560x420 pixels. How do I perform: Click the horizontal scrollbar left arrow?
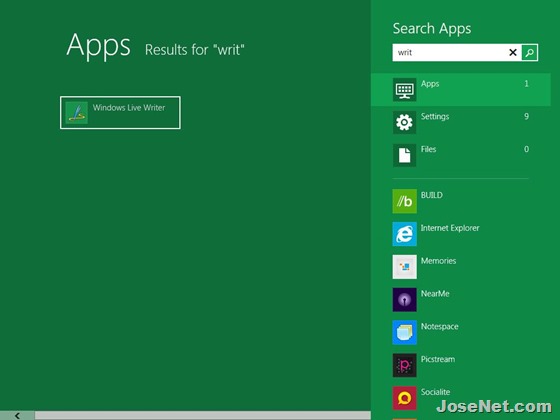click(x=17, y=415)
